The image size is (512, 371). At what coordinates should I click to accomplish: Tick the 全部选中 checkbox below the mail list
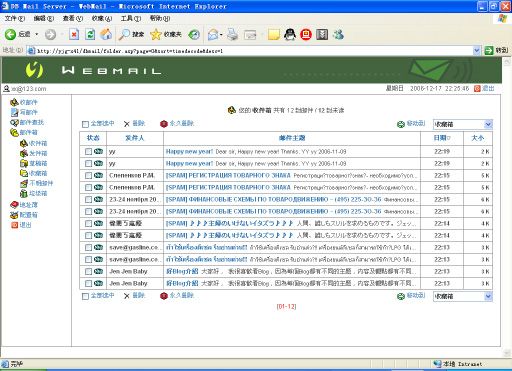point(85,296)
